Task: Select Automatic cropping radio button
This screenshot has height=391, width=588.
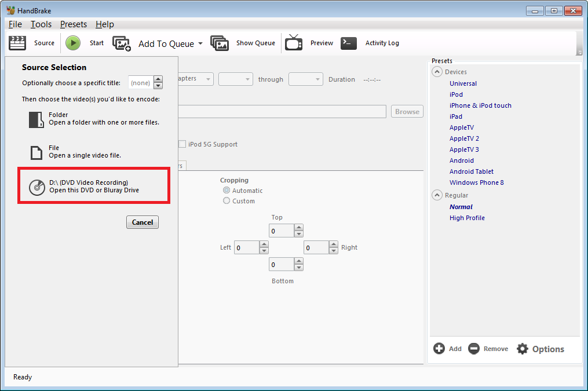Action: [x=227, y=191]
